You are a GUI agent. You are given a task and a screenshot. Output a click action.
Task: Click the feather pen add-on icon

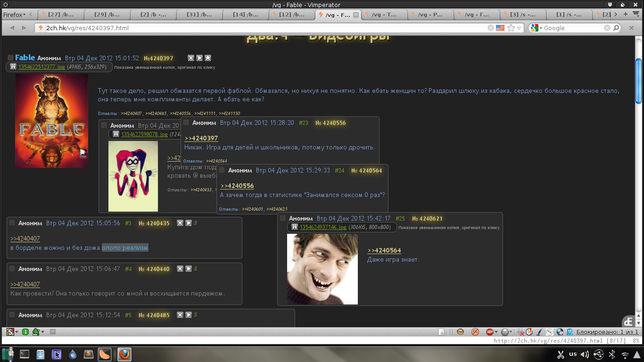click(540, 332)
